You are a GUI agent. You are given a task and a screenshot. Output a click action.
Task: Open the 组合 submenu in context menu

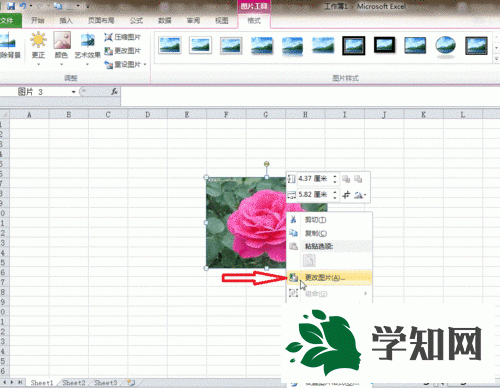coord(329,293)
